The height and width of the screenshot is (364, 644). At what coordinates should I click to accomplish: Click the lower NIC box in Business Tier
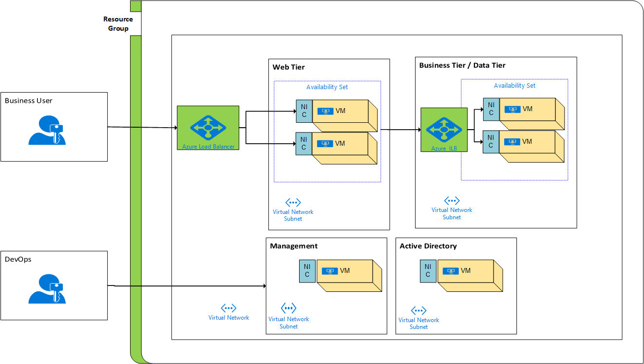coord(491,142)
